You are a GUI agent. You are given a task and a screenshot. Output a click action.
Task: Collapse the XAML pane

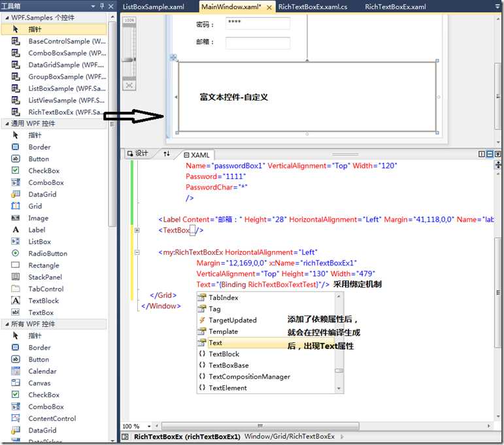[497, 154]
